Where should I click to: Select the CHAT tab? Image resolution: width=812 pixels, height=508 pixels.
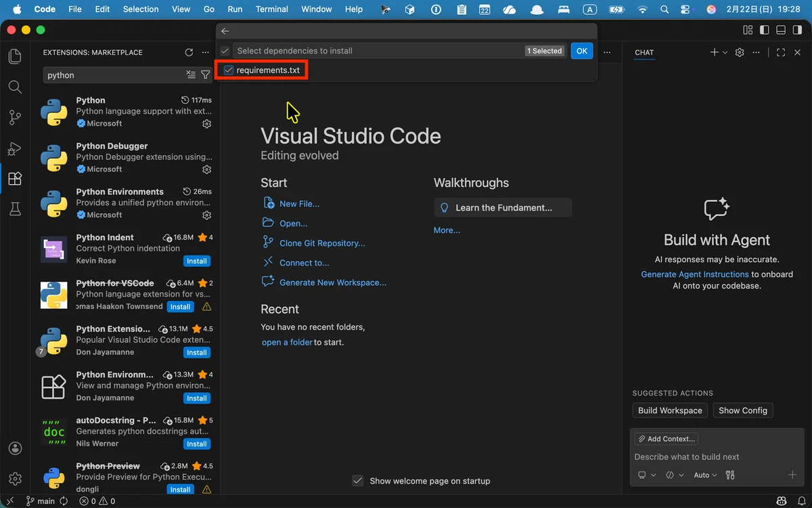click(x=644, y=52)
